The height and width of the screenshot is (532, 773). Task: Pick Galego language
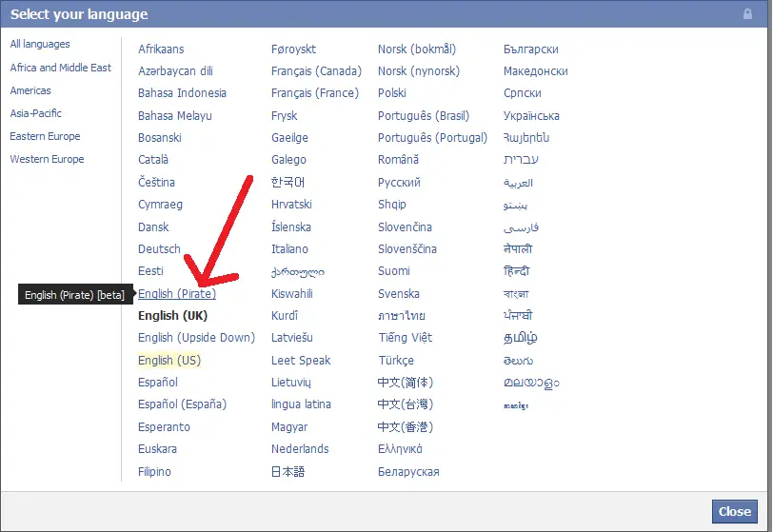pos(288,160)
